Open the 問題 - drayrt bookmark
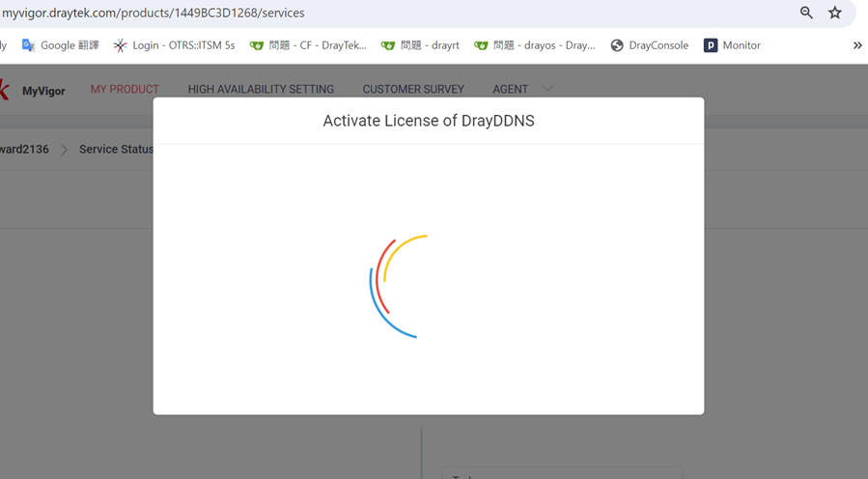This screenshot has width=868, height=479. click(x=420, y=45)
